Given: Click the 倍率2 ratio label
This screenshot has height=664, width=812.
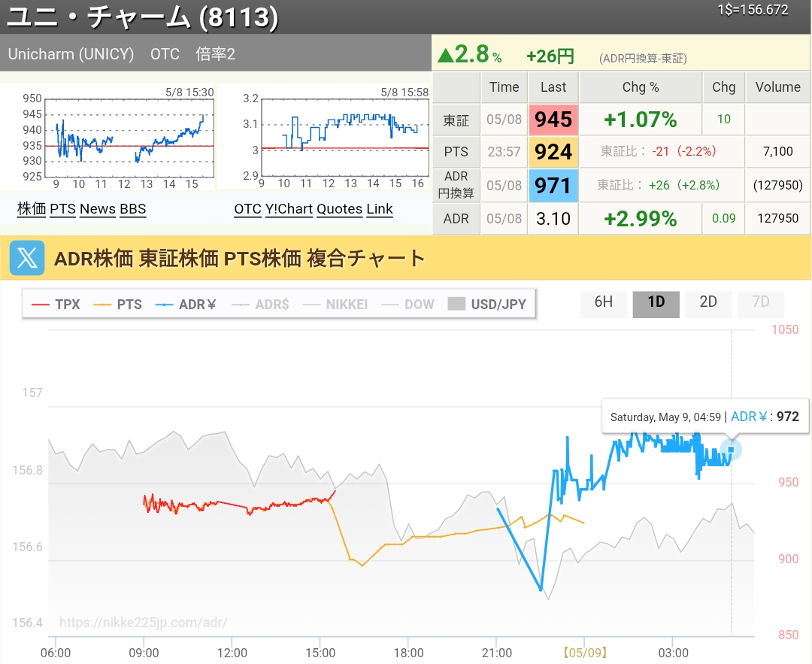Looking at the screenshot, I should pyautogui.click(x=216, y=54).
